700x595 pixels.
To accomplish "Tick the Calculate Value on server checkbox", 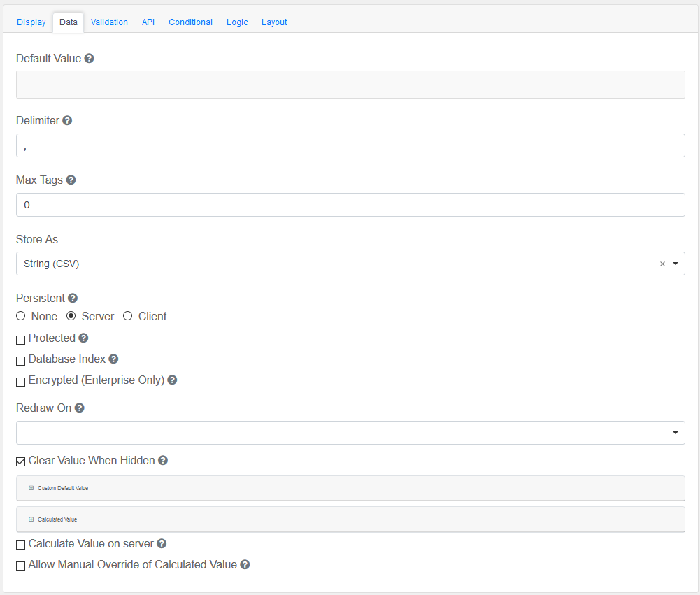I will [21, 545].
